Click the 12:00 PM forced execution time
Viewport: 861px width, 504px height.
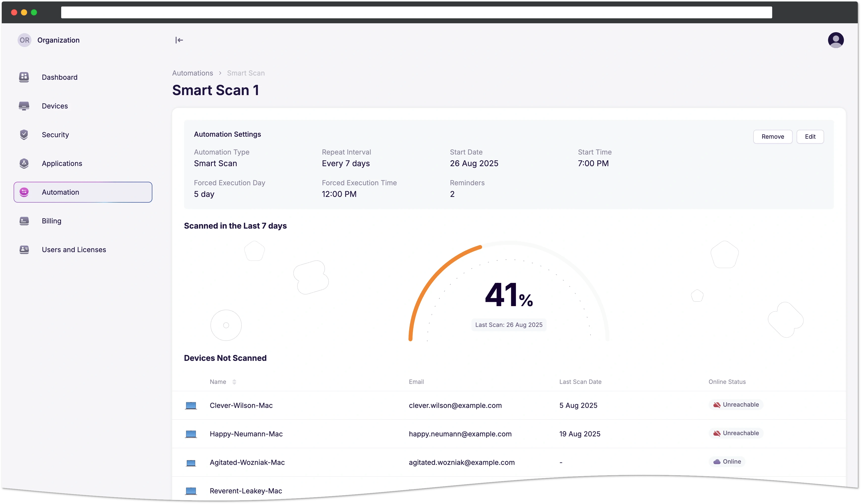tap(339, 194)
